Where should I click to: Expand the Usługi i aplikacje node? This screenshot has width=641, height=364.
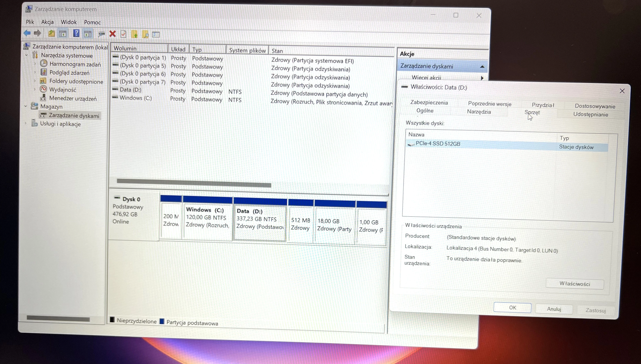(26, 123)
